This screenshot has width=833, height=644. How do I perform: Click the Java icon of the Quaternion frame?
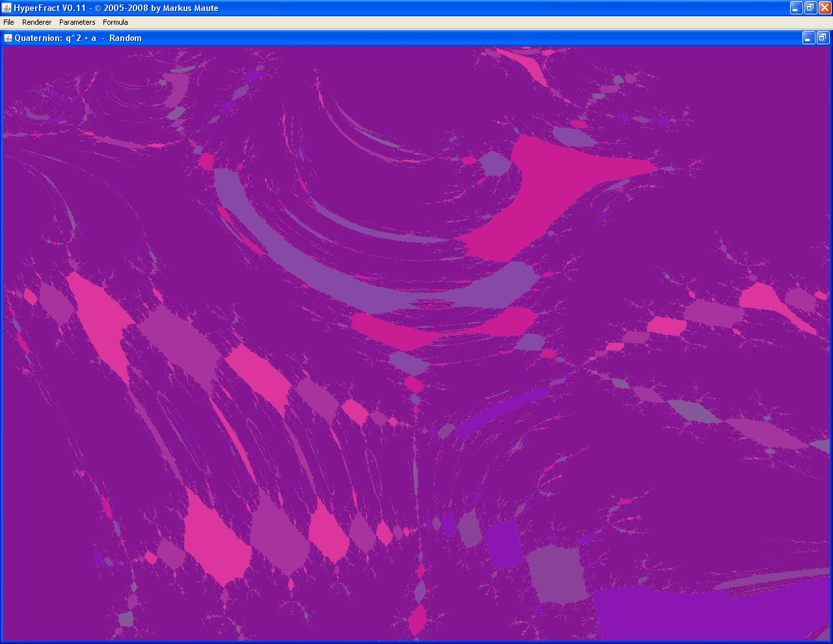pyautogui.click(x=8, y=38)
